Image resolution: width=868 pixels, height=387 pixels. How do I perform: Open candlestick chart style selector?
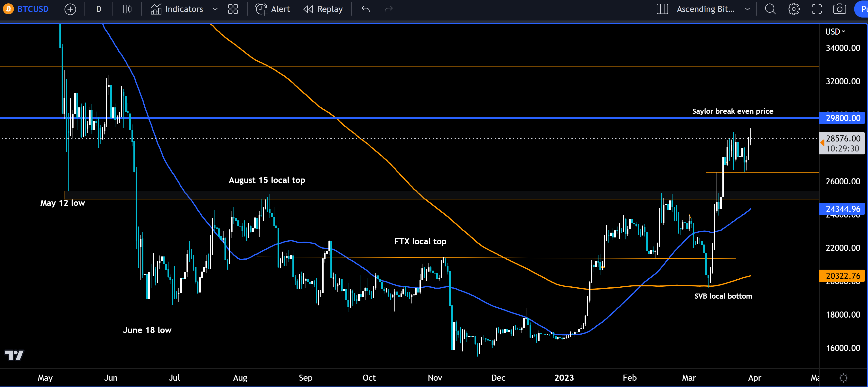tap(127, 9)
